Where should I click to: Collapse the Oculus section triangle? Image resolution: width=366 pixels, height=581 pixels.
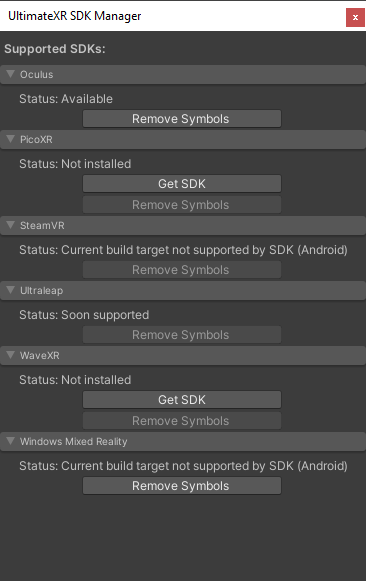point(10,74)
